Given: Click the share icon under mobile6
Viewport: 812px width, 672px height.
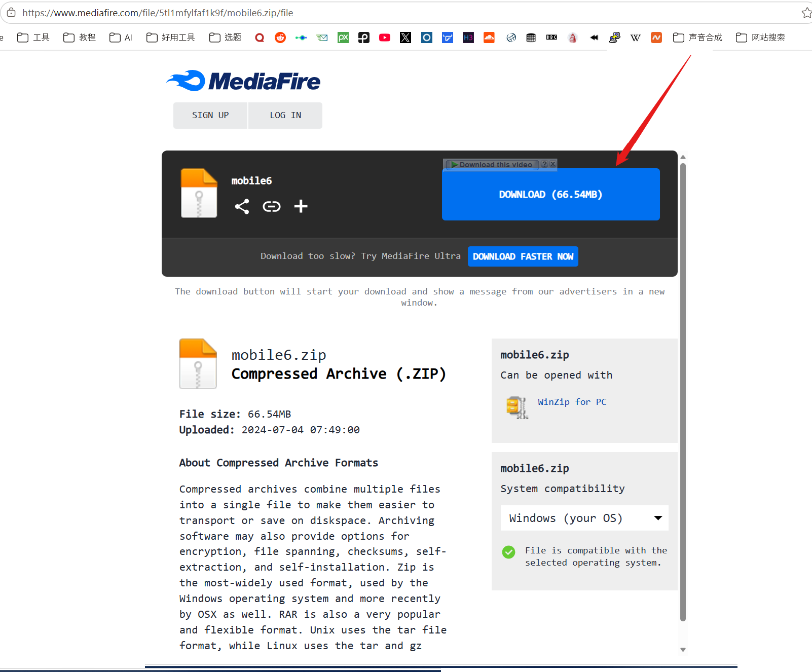Looking at the screenshot, I should coord(242,206).
